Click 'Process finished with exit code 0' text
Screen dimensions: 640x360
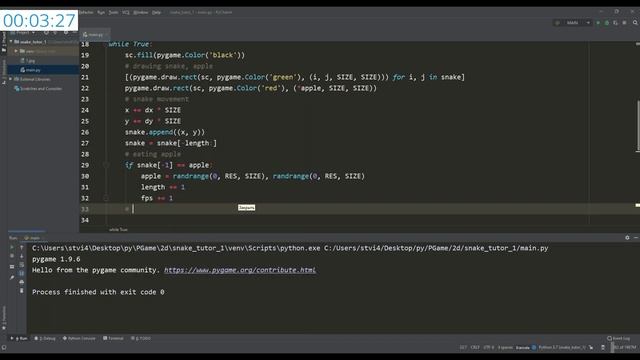tap(98, 292)
